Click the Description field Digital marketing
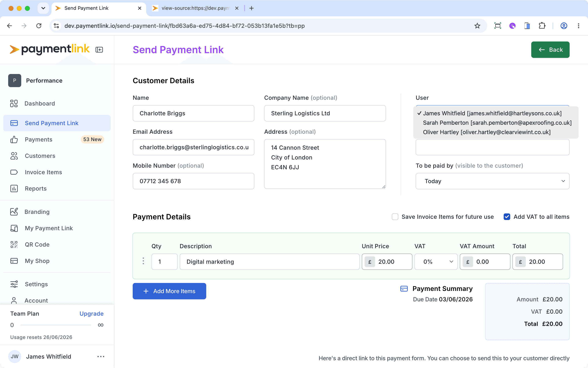The image size is (588, 368). coord(269,262)
